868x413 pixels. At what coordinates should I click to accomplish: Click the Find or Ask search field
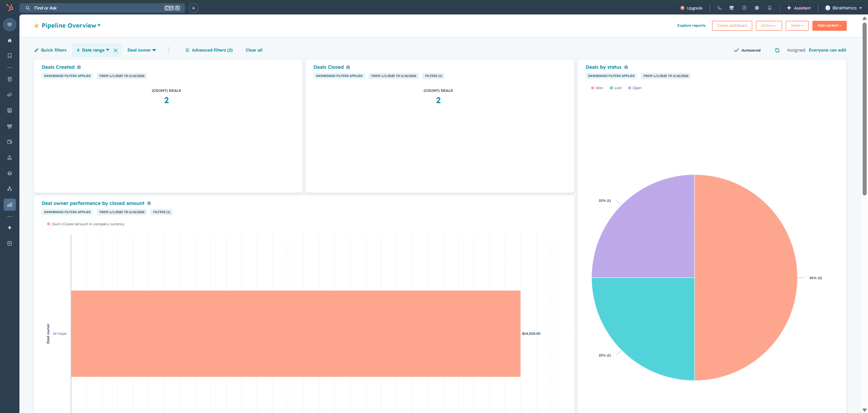102,8
